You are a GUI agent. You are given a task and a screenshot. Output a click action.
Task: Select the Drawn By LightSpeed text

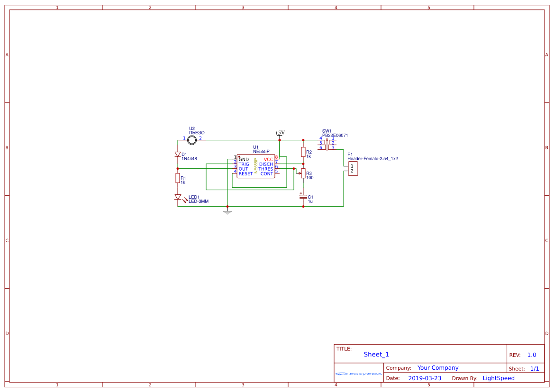498,378
